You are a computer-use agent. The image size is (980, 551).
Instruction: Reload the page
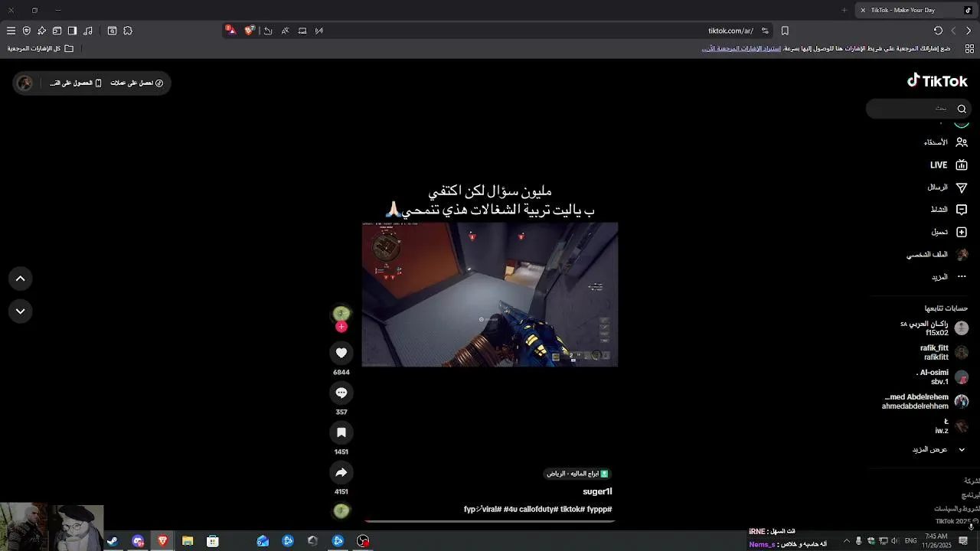(938, 31)
